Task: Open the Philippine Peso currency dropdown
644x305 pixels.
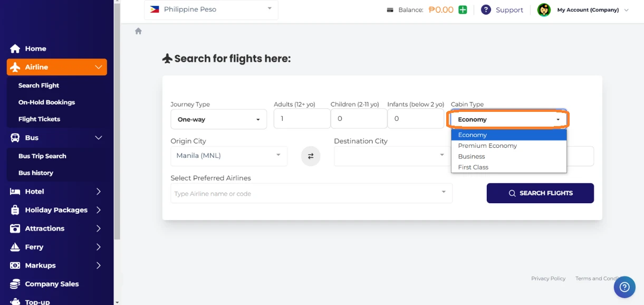Action: point(211,9)
